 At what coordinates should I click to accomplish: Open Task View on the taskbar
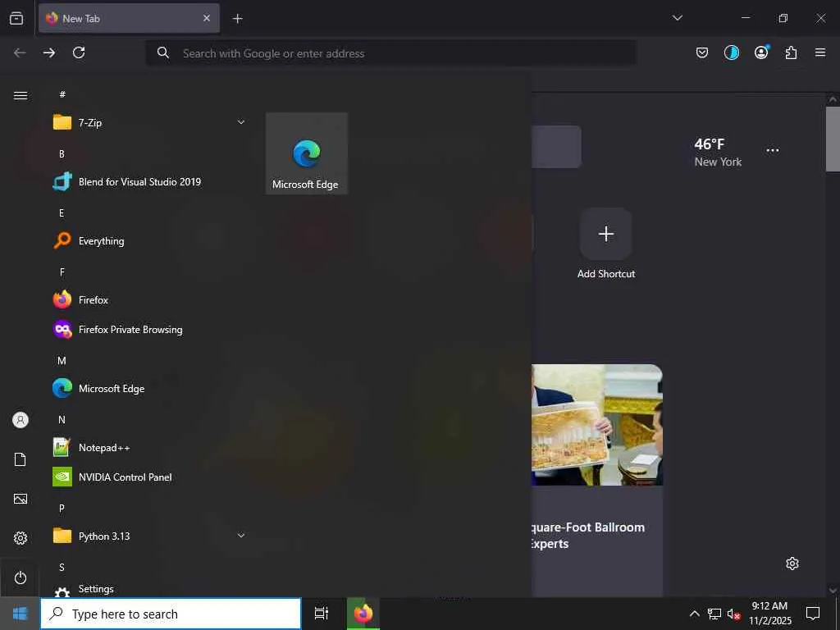tap(322, 614)
